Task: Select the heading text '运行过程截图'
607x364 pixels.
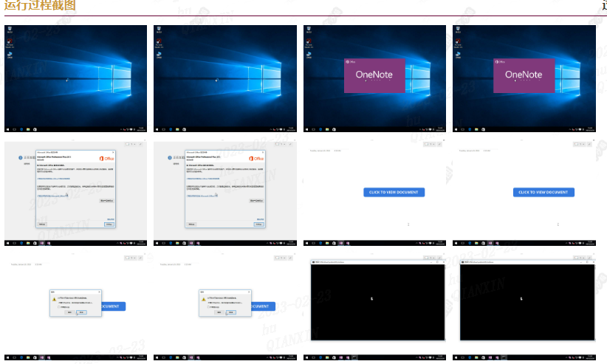Action: pyautogui.click(x=40, y=5)
